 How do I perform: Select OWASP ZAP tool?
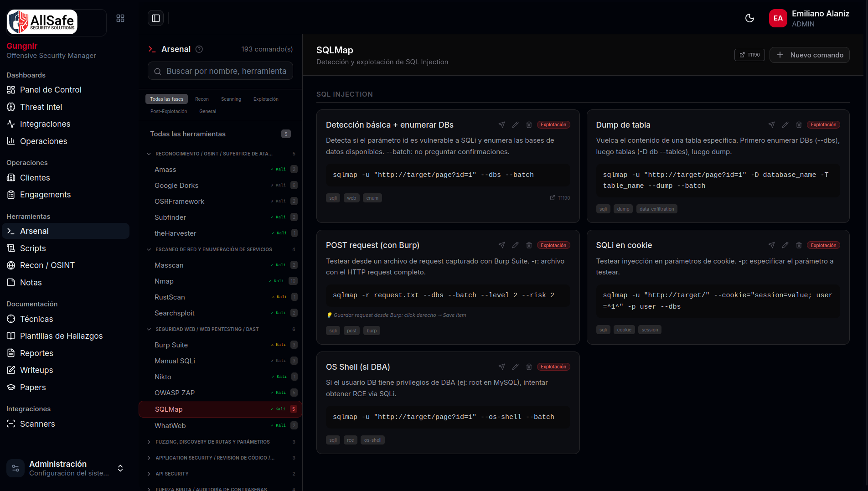pyautogui.click(x=221, y=393)
